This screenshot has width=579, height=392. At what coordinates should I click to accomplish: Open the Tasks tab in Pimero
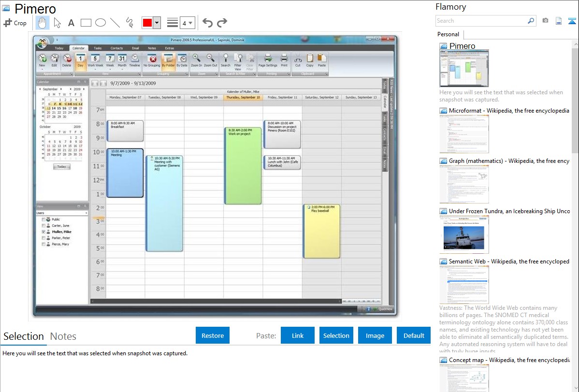tap(98, 48)
